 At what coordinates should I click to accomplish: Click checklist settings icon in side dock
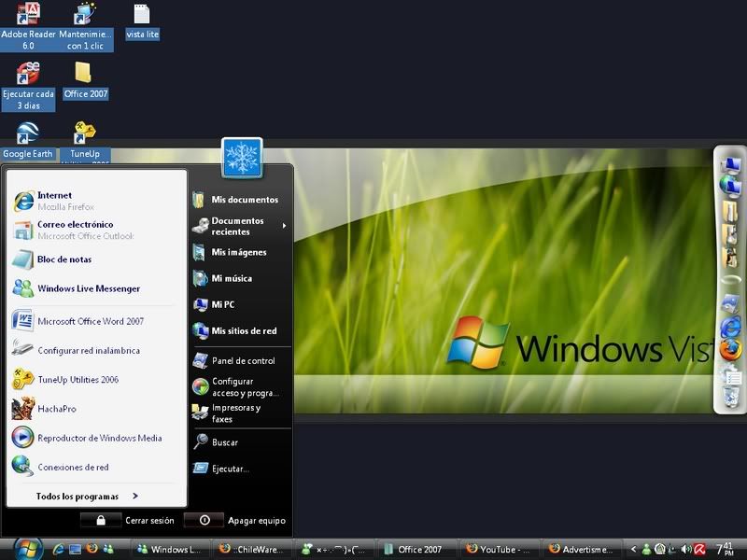pyautogui.click(x=730, y=374)
